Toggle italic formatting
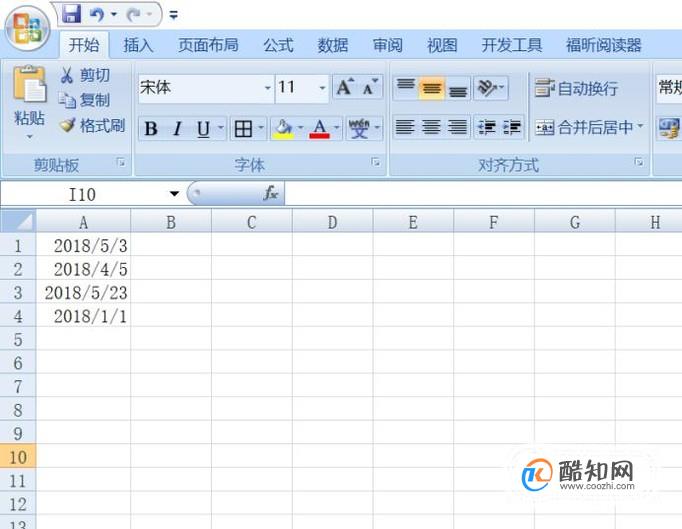Screen dimensions: 682x529 [x=177, y=128]
